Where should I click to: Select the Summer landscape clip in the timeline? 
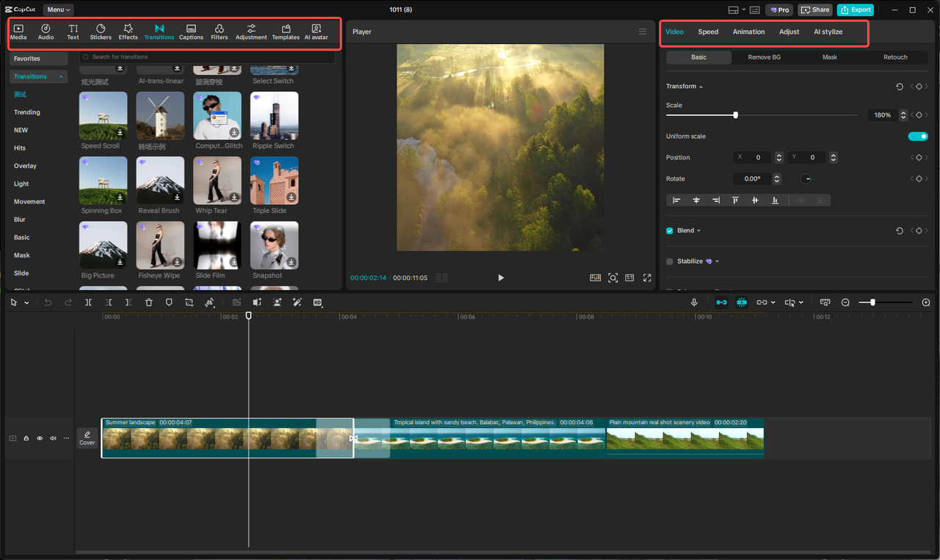(x=220, y=438)
